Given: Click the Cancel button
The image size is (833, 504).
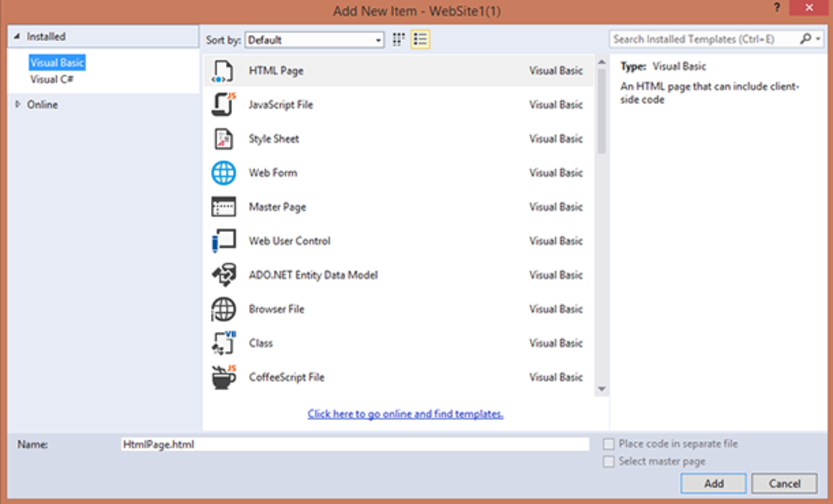Looking at the screenshot, I should point(784,483).
